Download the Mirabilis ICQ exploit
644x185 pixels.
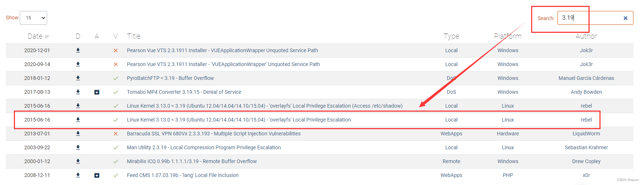pos(78,161)
